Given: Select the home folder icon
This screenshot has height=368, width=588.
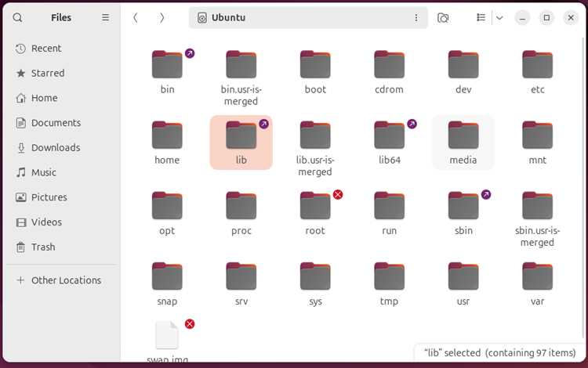Looking at the screenshot, I should pyautogui.click(x=167, y=135).
